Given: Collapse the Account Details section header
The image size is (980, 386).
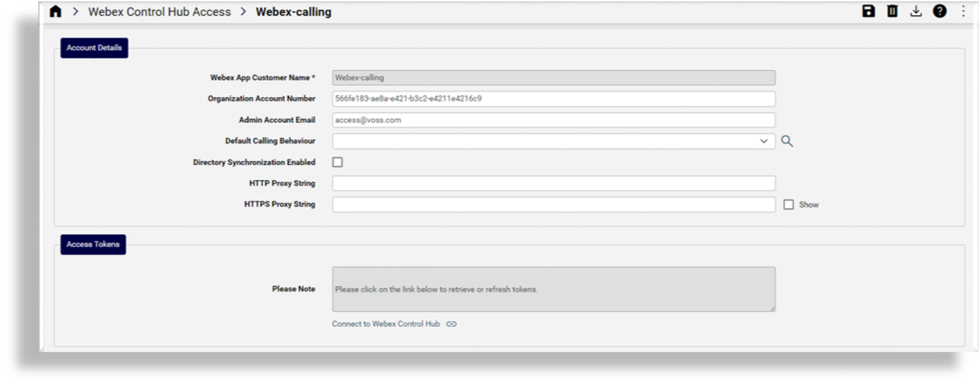Looking at the screenshot, I should (x=95, y=48).
